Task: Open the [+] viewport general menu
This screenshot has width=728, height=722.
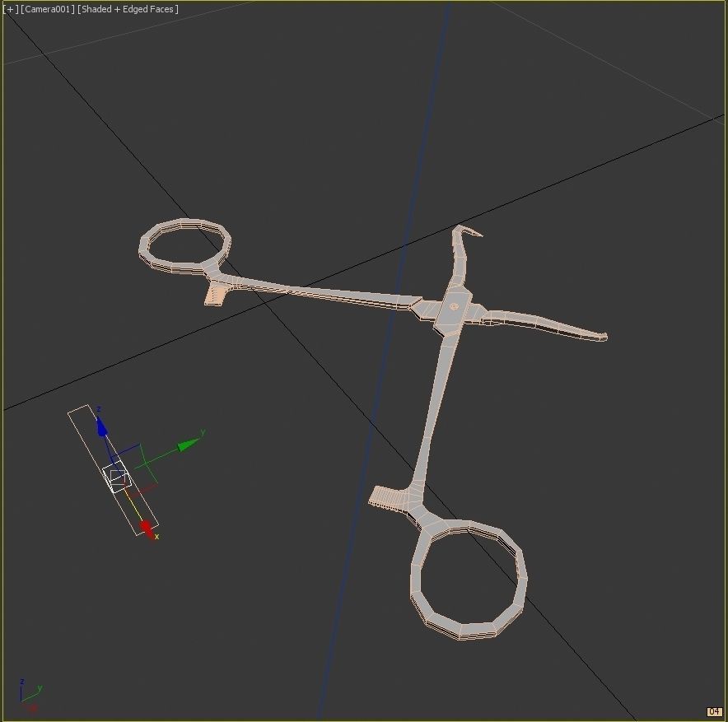Action: pos(10,9)
